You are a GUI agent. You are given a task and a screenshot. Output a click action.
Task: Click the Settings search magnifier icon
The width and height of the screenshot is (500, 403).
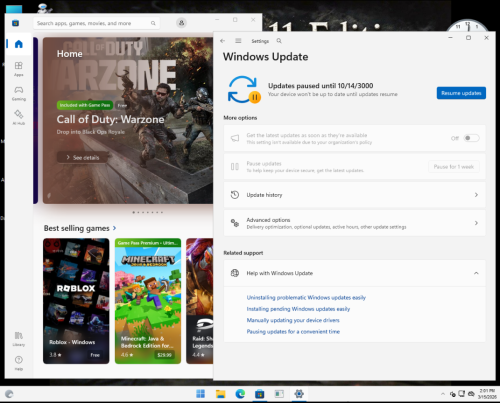click(279, 41)
